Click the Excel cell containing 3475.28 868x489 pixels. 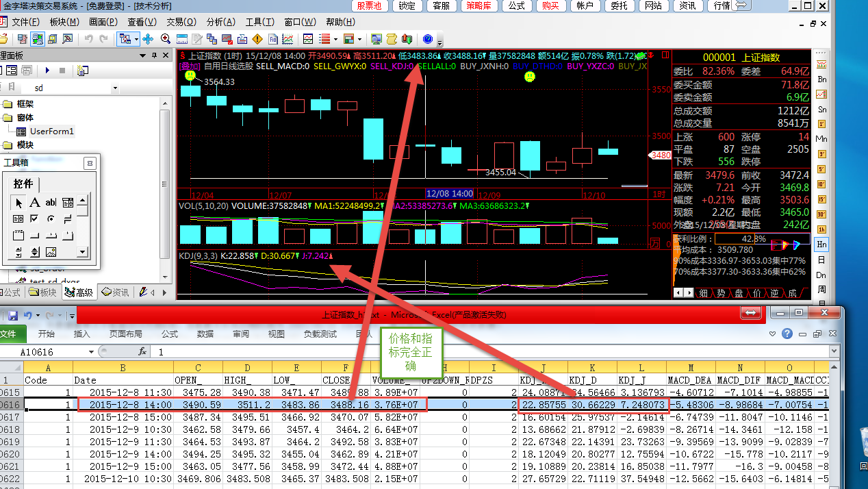tap(199, 392)
